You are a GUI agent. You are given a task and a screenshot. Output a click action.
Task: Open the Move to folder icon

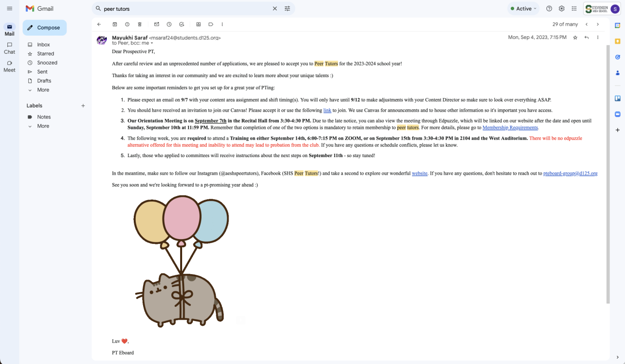pyautogui.click(x=198, y=24)
